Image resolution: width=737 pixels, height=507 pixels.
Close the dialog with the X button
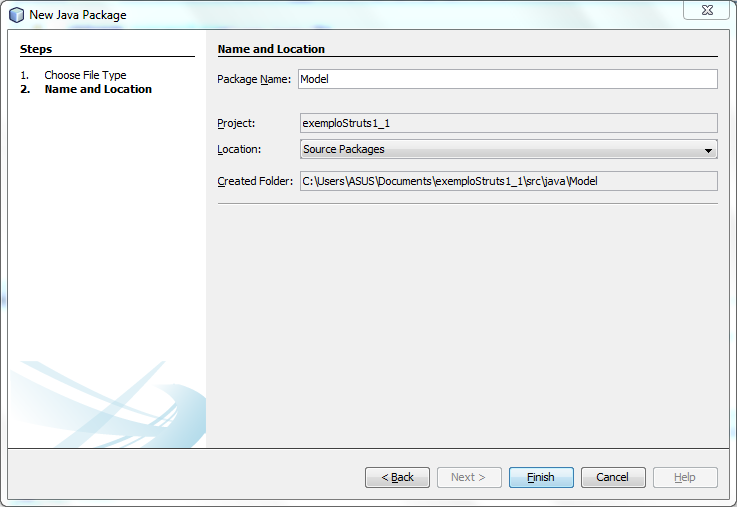point(706,10)
